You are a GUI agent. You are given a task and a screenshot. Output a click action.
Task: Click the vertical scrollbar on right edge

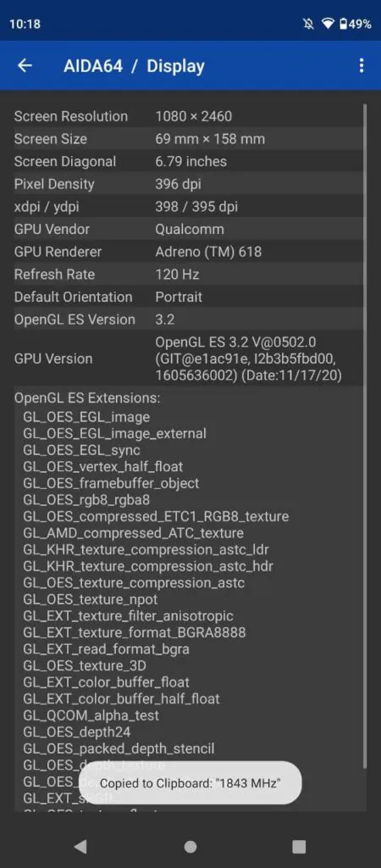click(365, 437)
